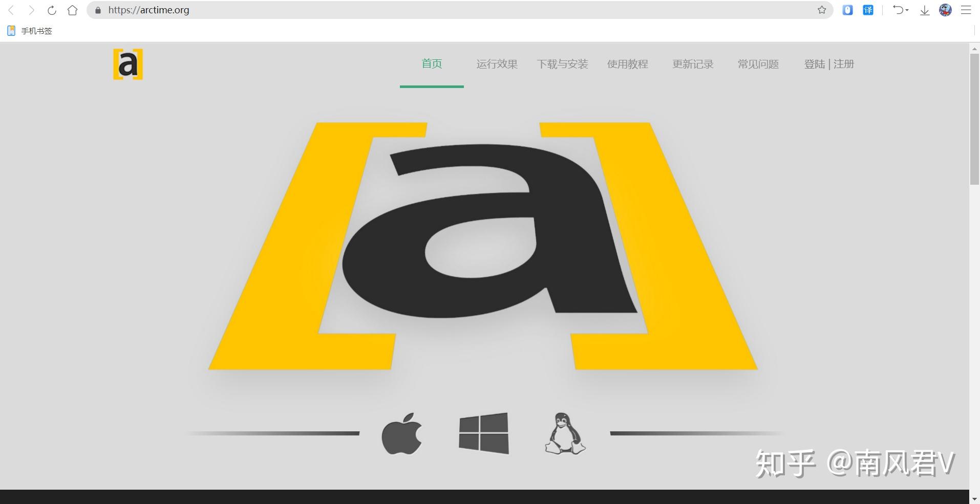Choose the Apple macOS platform icon

[x=402, y=433]
